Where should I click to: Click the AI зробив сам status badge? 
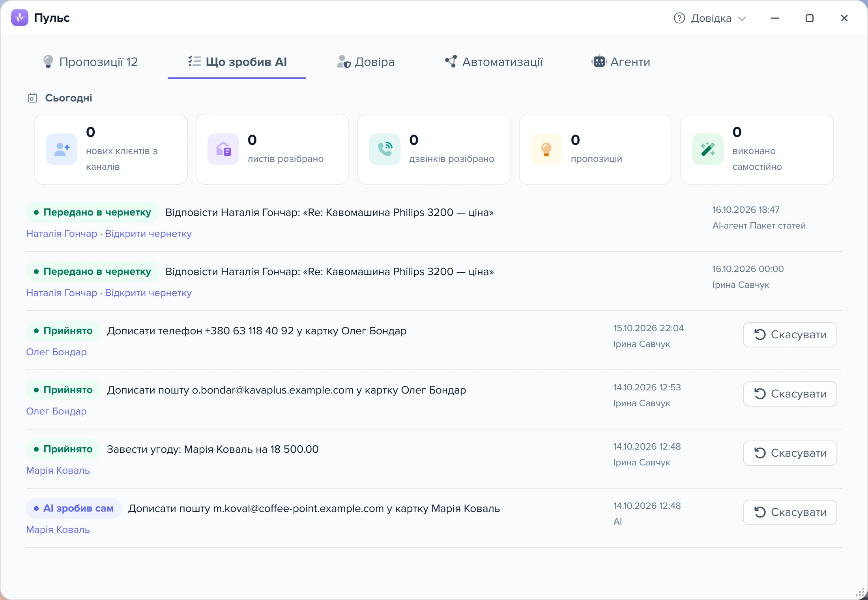[74, 508]
